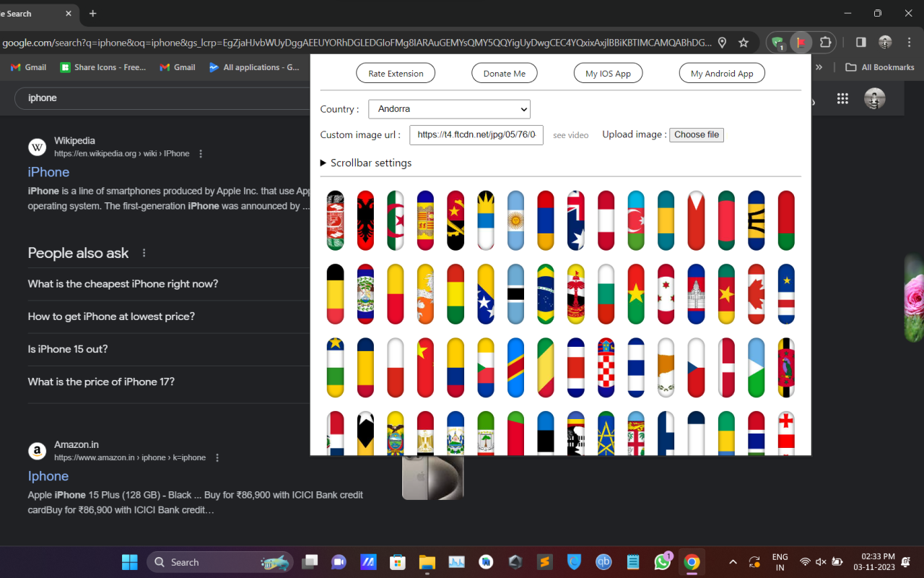Select the Denmark flag scrollbar

click(x=726, y=368)
